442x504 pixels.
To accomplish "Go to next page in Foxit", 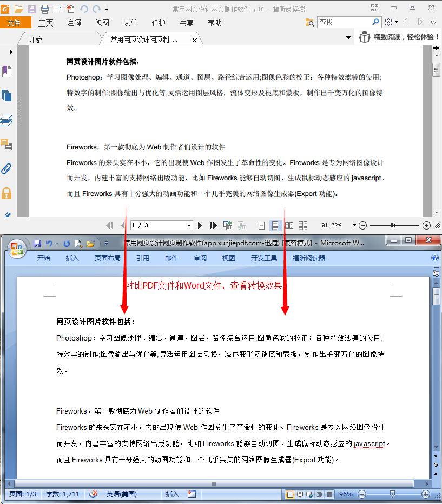I will [x=200, y=226].
